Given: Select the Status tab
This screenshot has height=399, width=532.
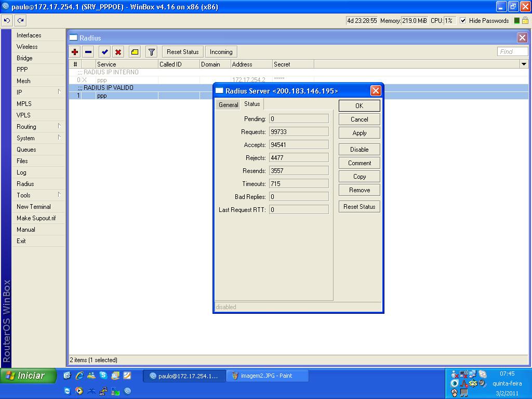Looking at the screenshot, I should pos(252,104).
